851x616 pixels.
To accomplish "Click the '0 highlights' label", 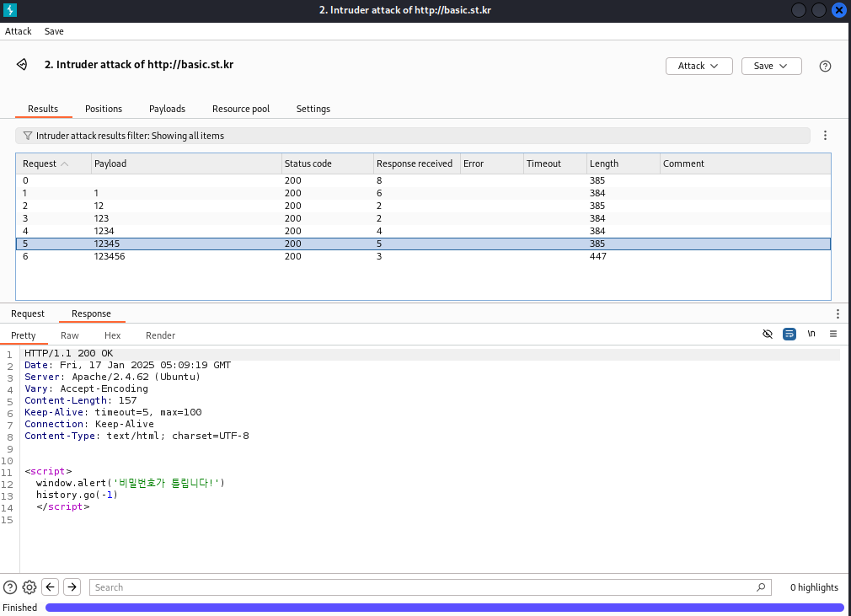I will click(814, 587).
